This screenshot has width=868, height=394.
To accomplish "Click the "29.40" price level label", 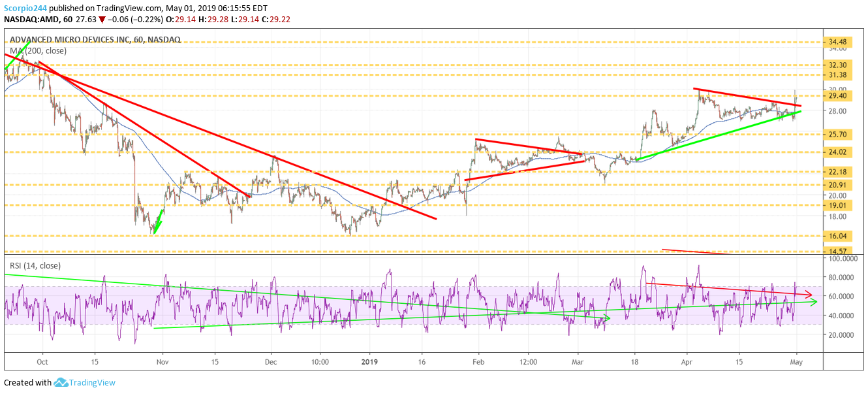I will click(x=837, y=96).
